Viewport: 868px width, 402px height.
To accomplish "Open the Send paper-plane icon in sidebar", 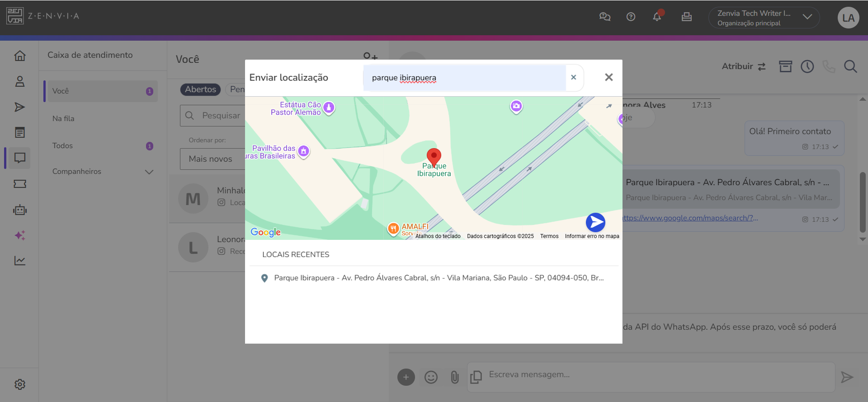I will [x=20, y=107].
